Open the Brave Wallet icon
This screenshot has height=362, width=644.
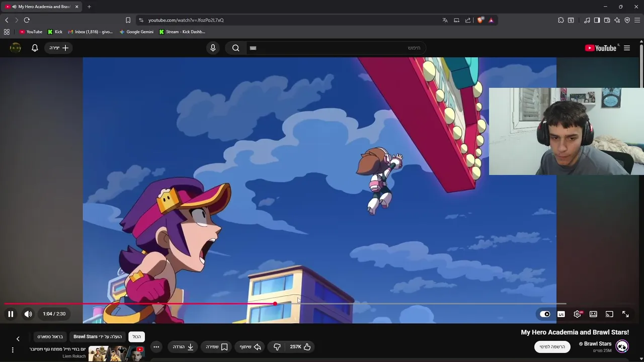607,20
